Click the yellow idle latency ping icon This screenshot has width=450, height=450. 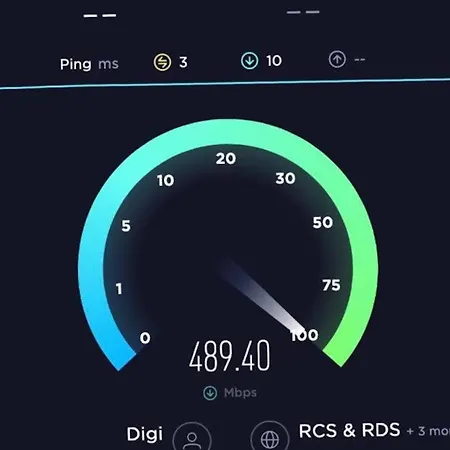(162, 62)
